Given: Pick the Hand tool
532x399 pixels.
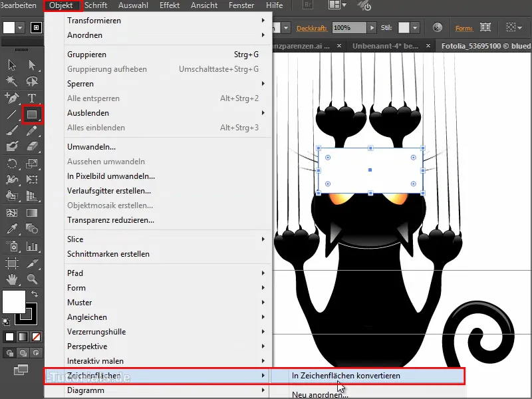Looking at the screenshot, I should point(12,279).
